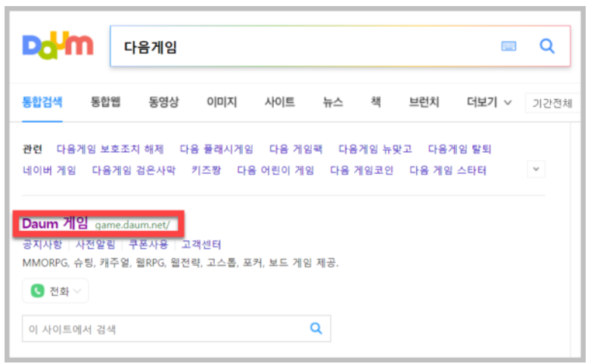Click the MMORPG, 슈팅, 캐주얼 description text

pos(181,263)
